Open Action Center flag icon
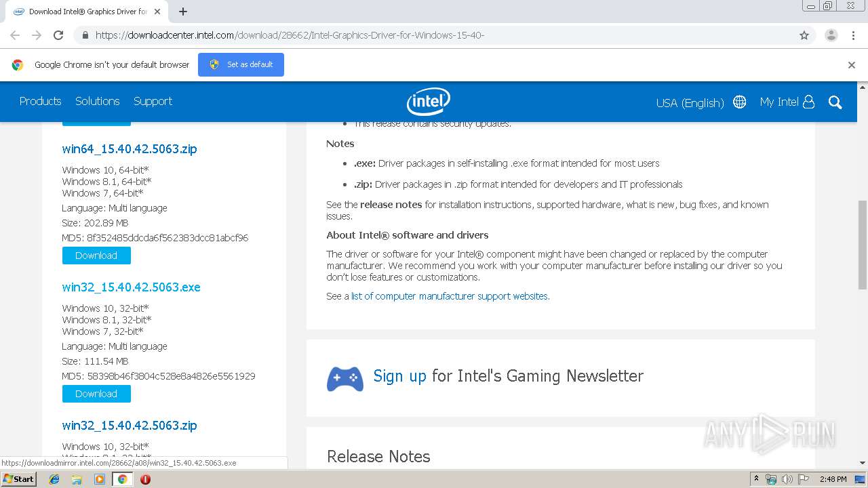The image size is (868, 488). tap(804, 479)
